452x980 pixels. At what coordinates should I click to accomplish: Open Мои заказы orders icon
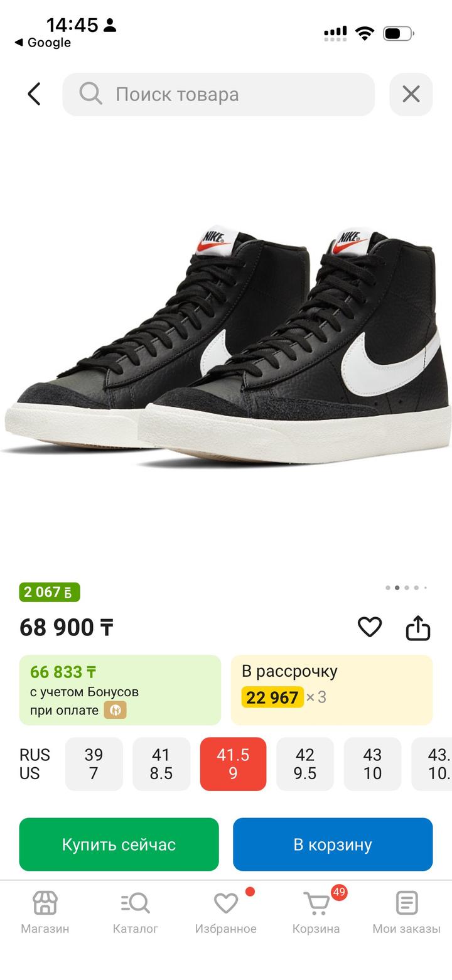pos(407,904)
